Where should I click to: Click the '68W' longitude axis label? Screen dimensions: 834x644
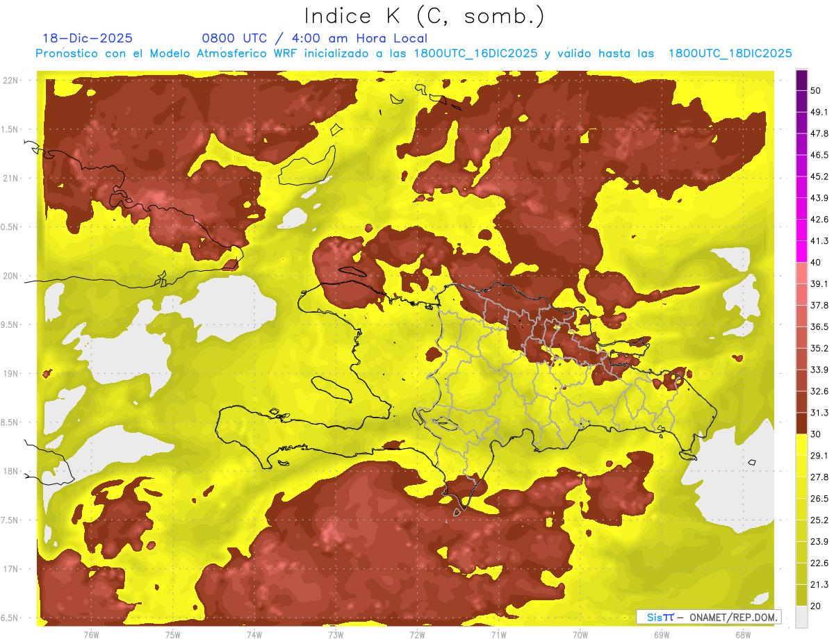743,634
